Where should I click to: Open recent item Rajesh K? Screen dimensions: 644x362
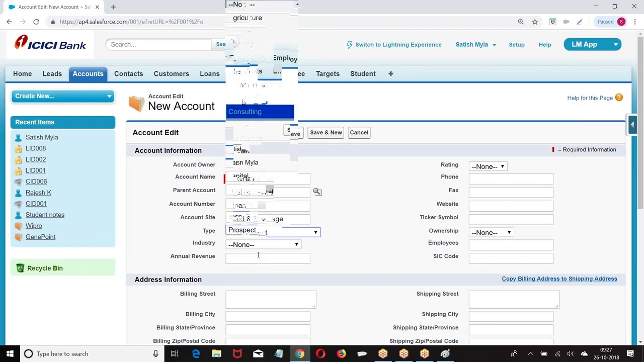(38, 193)
